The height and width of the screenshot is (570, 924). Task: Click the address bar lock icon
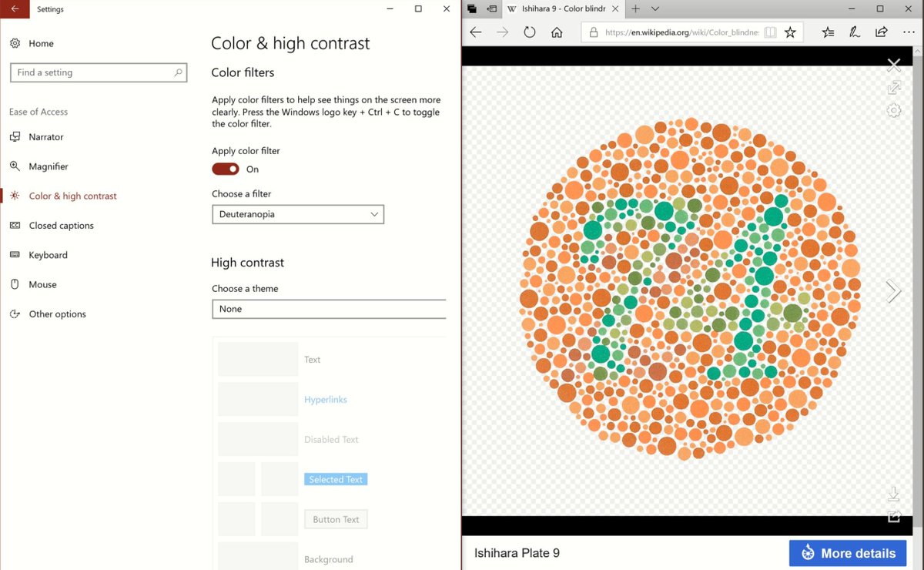pos(594,32)
